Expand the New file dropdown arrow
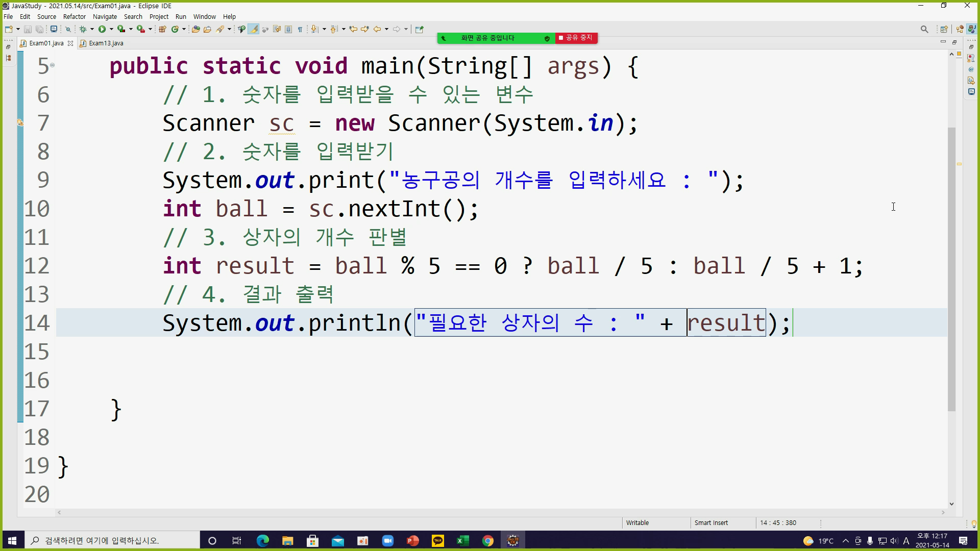This screenshot has height=551, width=980. (18, 29)
